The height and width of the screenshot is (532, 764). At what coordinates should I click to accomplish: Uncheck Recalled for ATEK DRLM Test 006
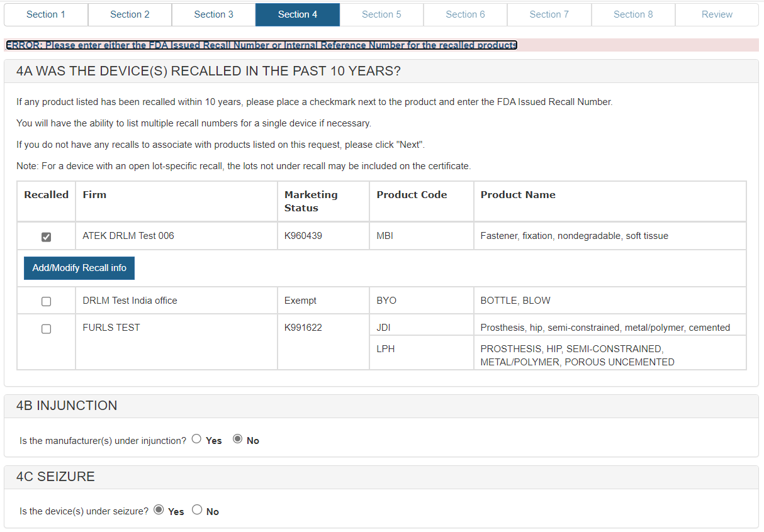pos(46,237)
